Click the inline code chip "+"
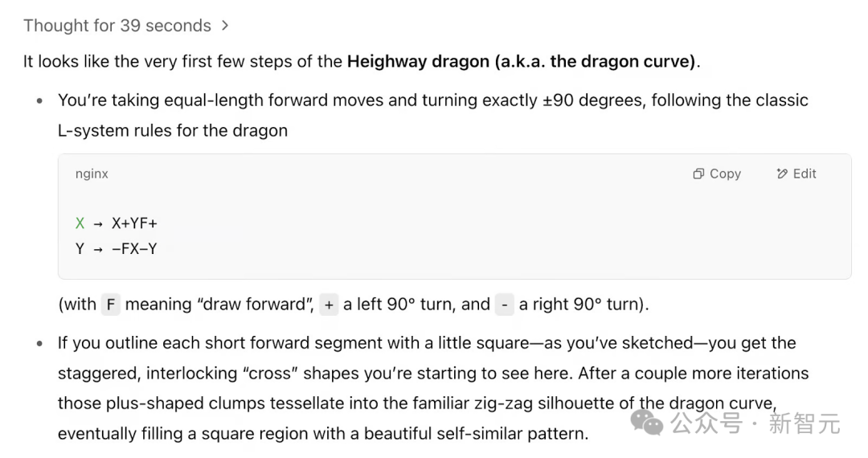 pyautogui.click(x=328, y=305)
